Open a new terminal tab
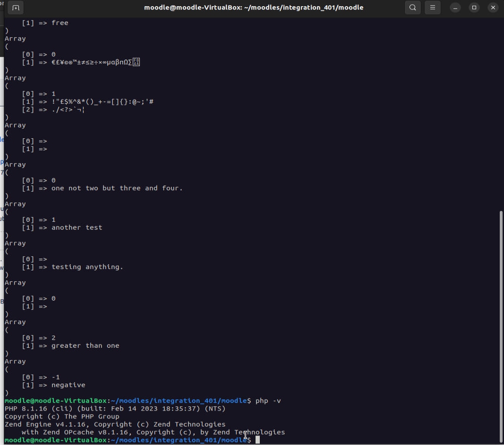 [16, 8]
